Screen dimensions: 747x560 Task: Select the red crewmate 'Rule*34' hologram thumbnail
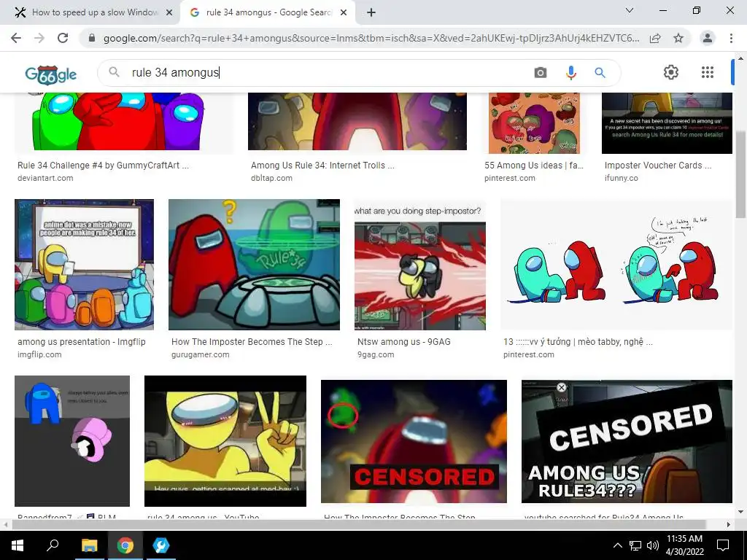(x=254, y=265)
